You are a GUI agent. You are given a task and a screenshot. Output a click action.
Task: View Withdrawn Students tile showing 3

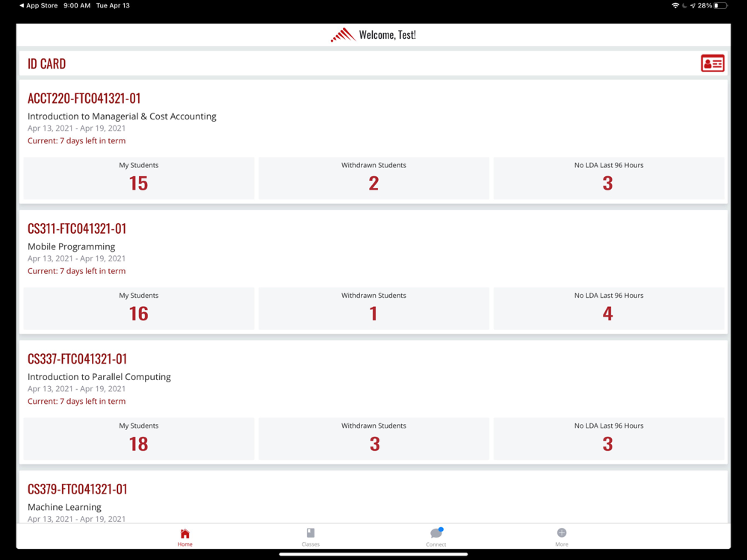pos(373,438)
